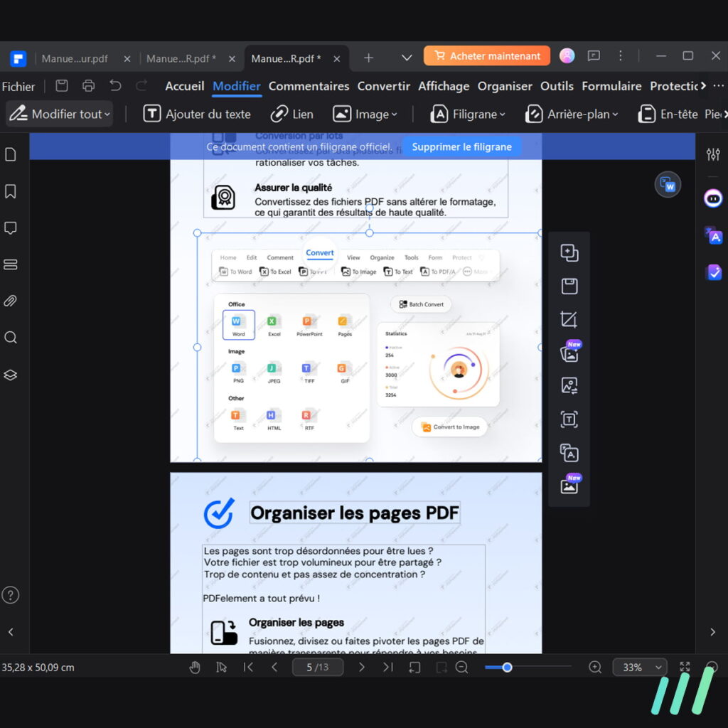
Task: Click the print icon
Action: click(x=88, y=86)
